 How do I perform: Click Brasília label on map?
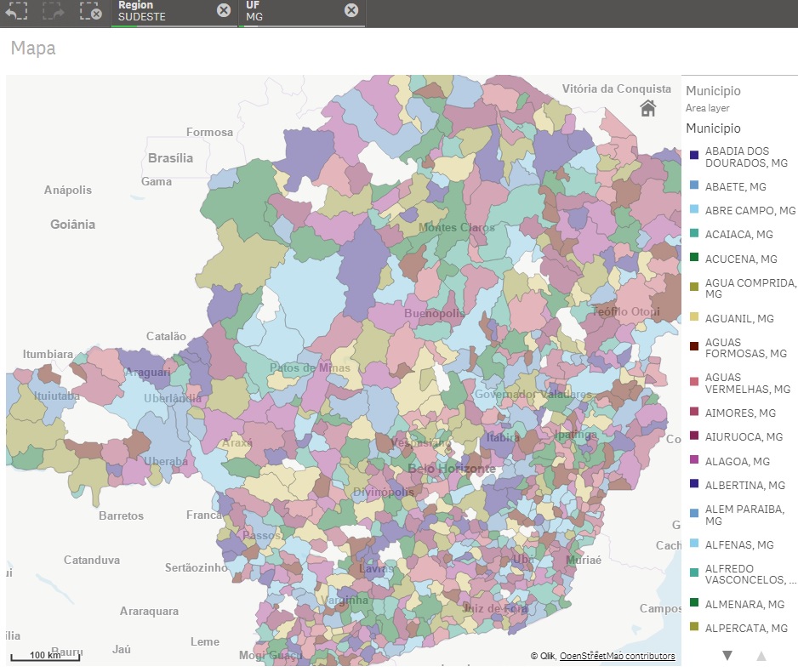[x=170, y=158]
